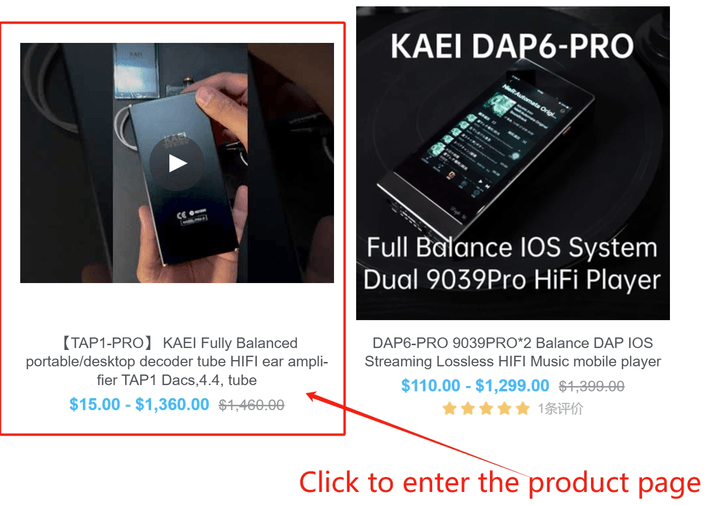720x505 pixels.
Task: Click the third rating star
Action: [486, 408]
